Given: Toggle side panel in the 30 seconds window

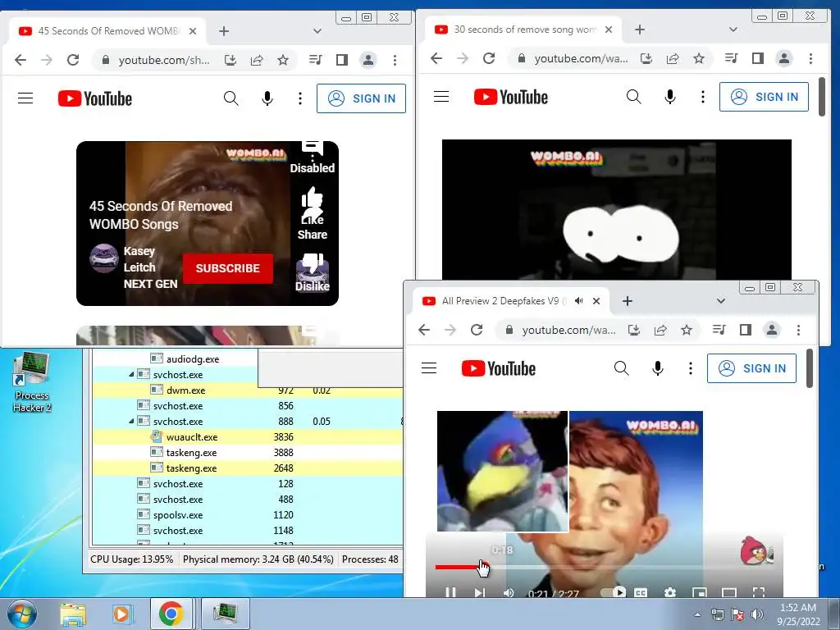Looking at the screenshot, I should tap(757, 58).
